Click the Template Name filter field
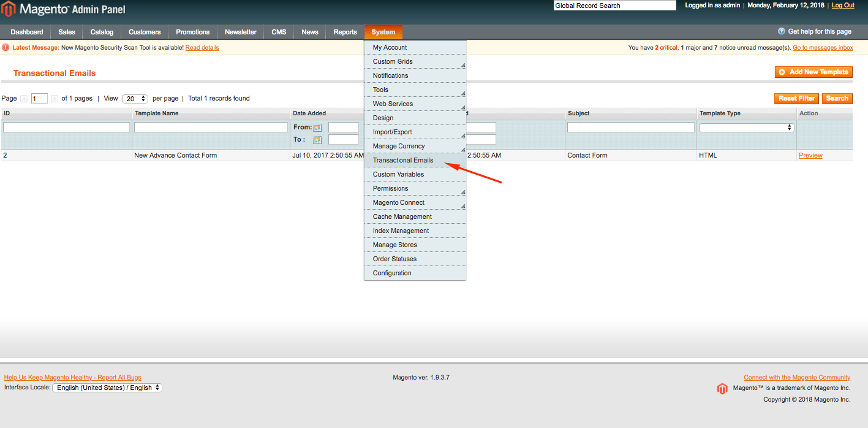868x428 pixels. click(211, 128)
